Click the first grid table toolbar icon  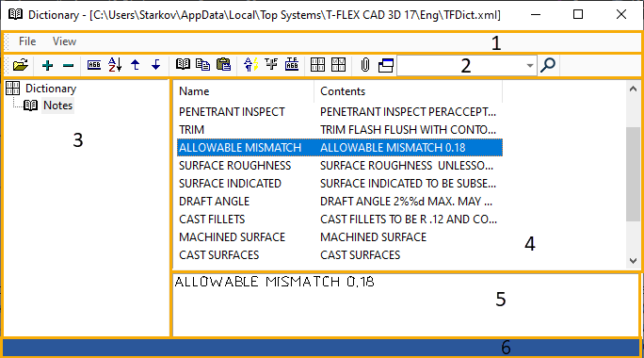pyautogui.click(x=317, y=65)
